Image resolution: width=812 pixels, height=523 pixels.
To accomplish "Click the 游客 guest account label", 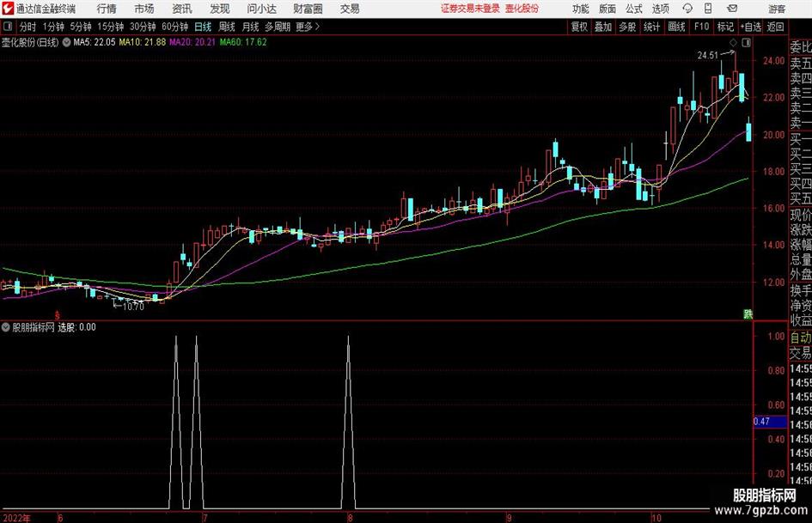I will [x=777, y=9].
